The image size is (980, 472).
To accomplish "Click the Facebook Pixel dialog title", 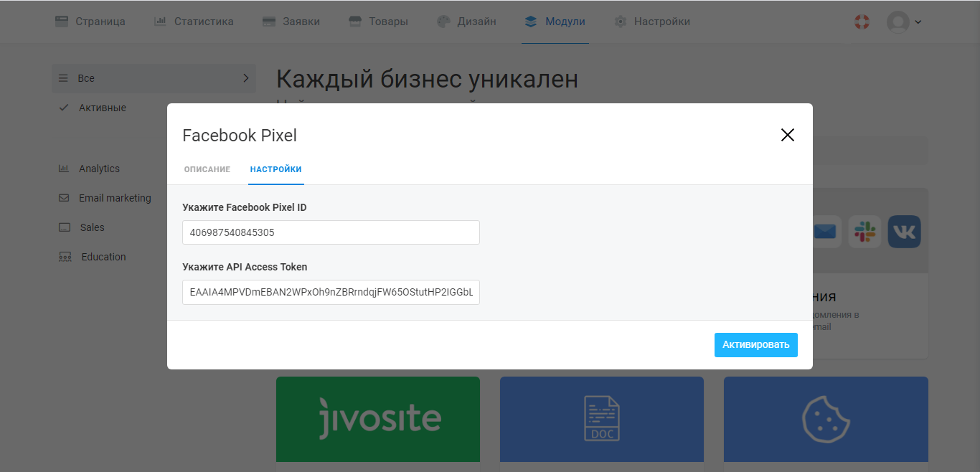I will [x=240, y=136].
